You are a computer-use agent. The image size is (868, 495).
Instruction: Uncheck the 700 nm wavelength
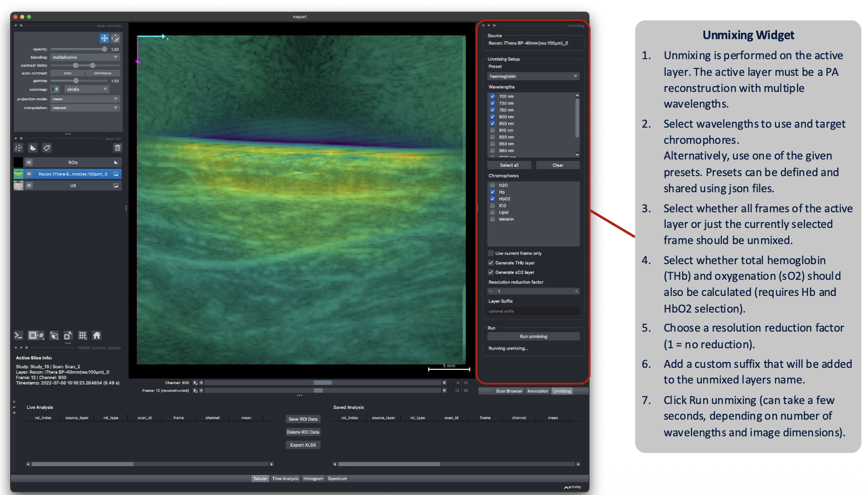point(493,96)
